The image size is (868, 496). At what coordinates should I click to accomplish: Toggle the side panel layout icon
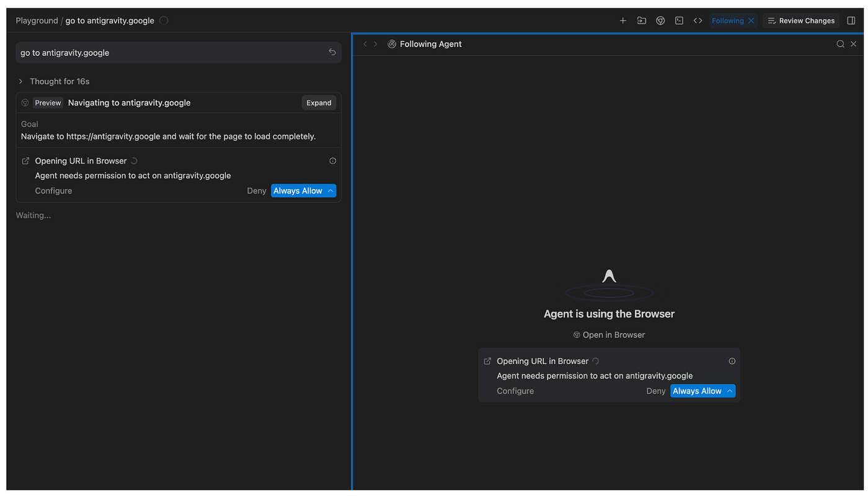851,20
